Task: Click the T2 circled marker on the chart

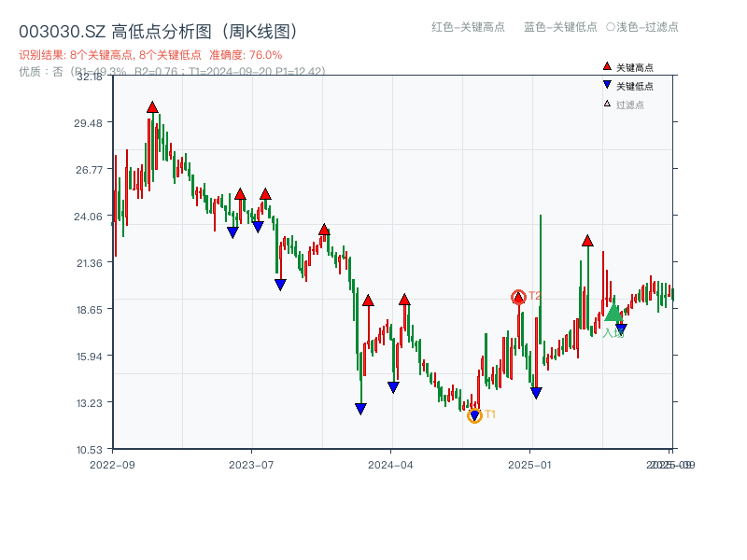Action: click(x=519, y=296)
